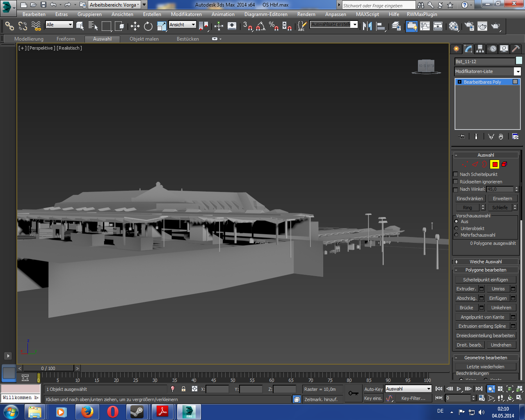Screen dimensions: 525x420
Task: Activate the Polygon sub-object selection level
Action: click(495, 164)
